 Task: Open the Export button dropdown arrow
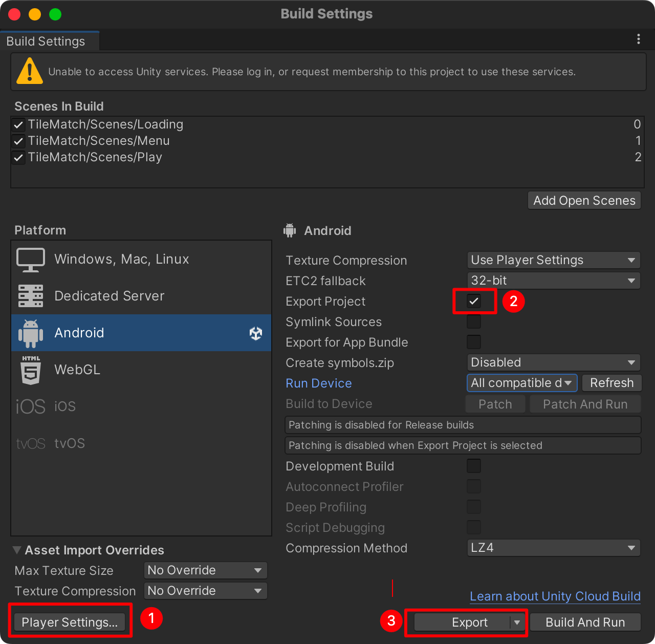click(517, 622)
